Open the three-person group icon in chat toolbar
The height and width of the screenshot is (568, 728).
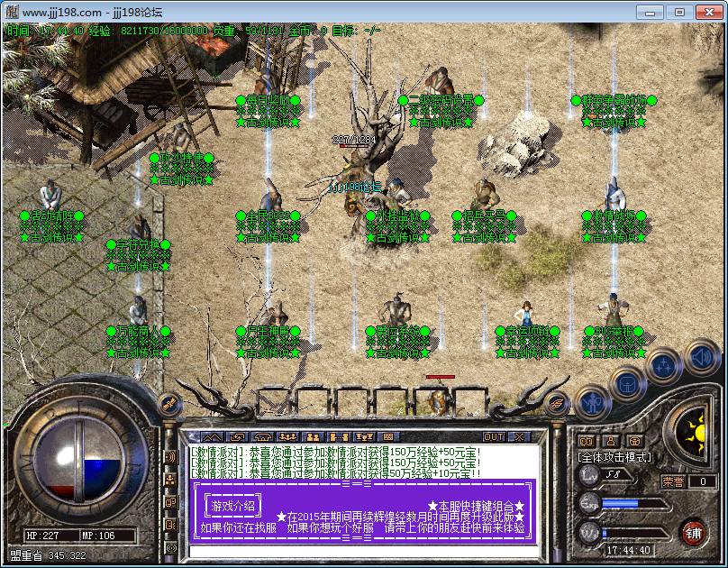[287, 436]
